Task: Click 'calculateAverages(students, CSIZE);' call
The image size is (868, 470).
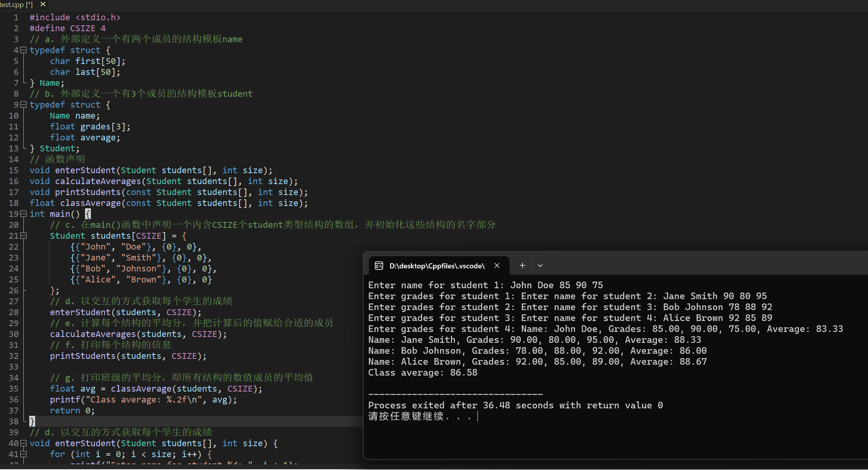Action: coord(138,334)
